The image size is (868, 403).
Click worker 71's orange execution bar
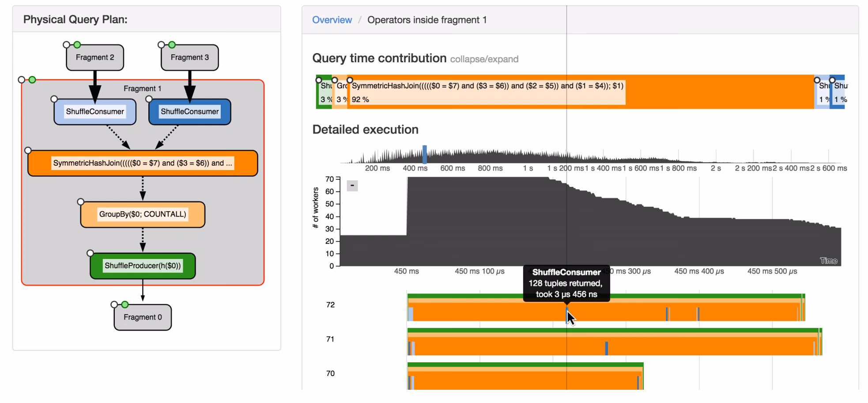pyautogui.click(x=613, y=346)
